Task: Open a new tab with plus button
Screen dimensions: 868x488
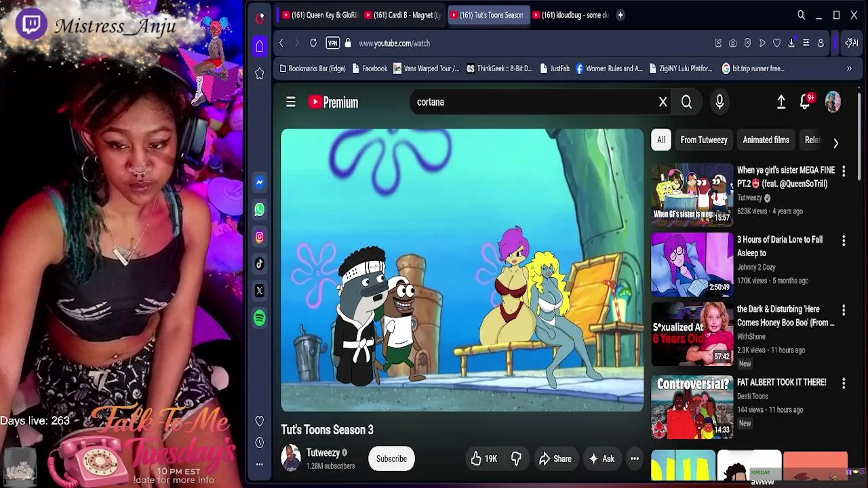Action: point(620,15)
